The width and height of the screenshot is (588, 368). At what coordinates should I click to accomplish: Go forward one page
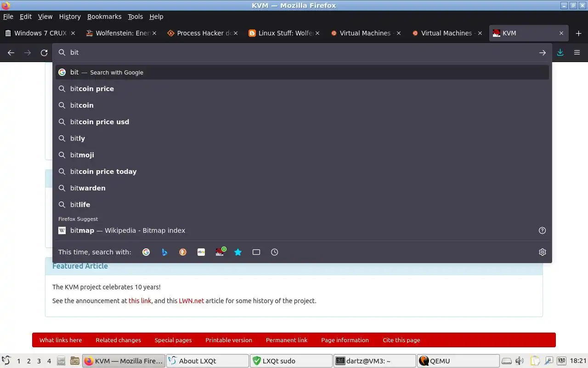coord(28,53)
